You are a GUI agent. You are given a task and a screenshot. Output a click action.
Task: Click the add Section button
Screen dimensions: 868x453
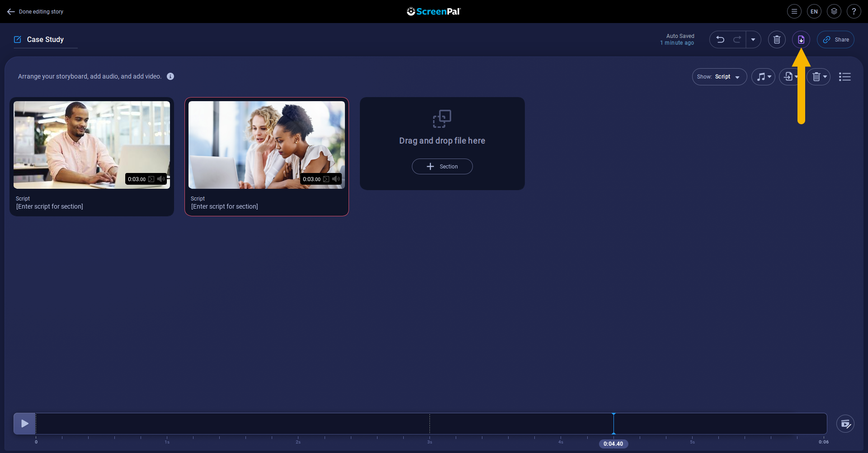pos(442,167)
